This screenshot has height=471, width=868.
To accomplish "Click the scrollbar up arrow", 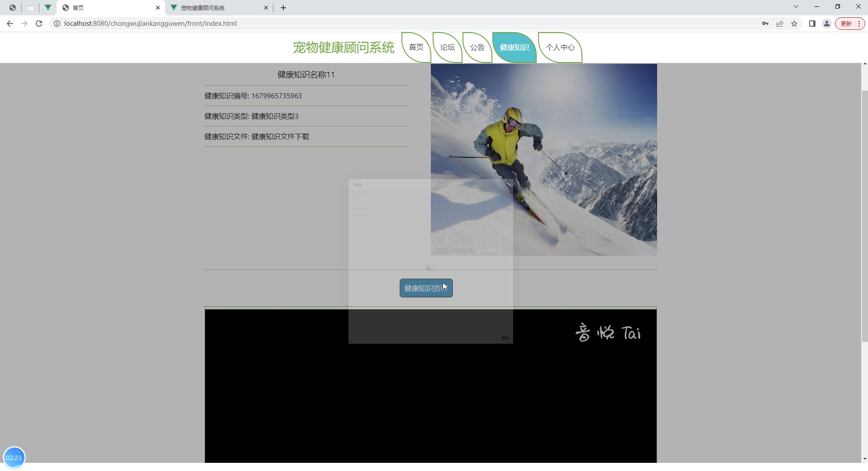I will click(865, 64).
